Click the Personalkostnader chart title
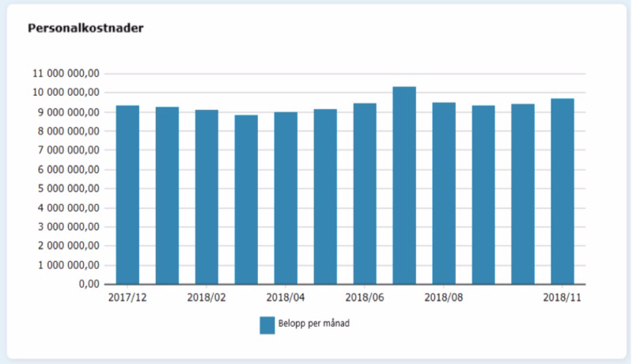Viewport: 633px width, 364px height. pyautogui.click(x=85, y=28)
